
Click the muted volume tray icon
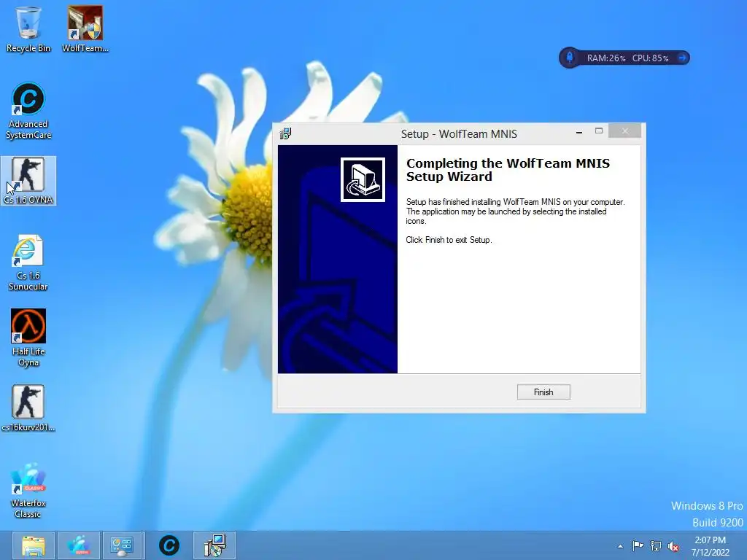click(x=673, y=546)
